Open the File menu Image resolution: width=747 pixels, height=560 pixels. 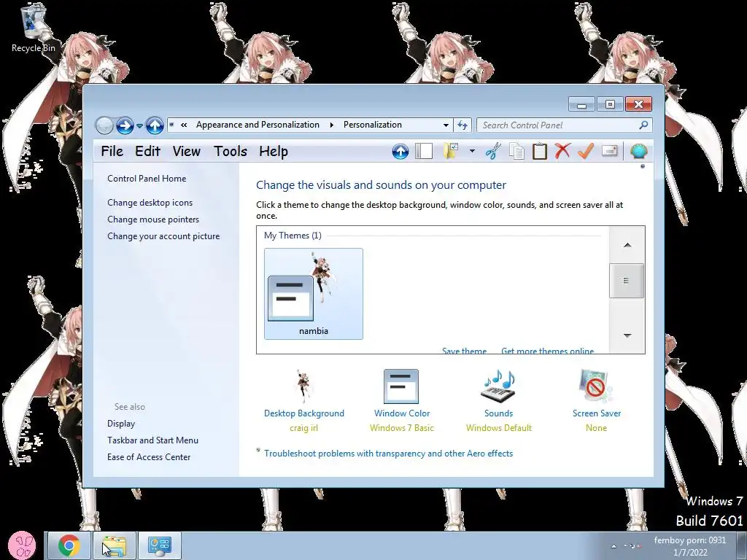point(112,152)
